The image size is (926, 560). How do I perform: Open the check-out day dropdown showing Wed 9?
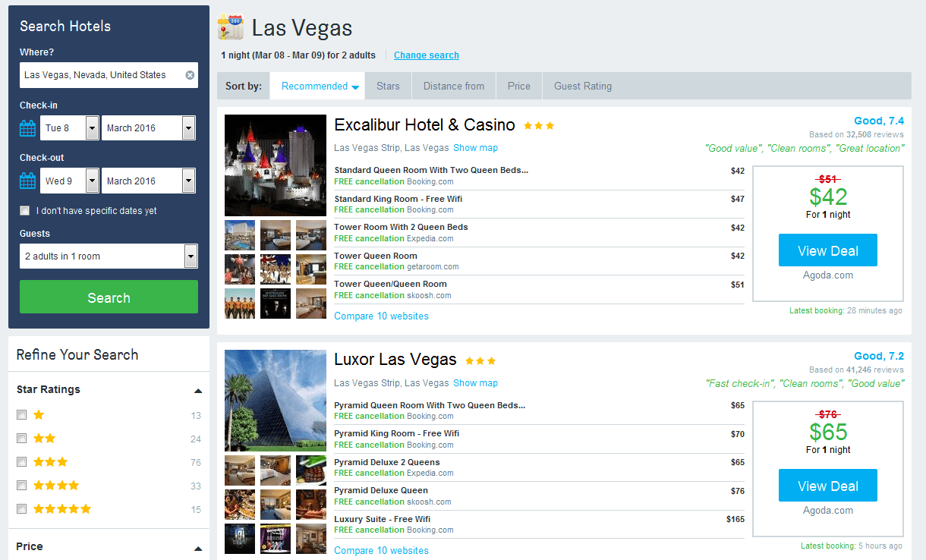click(x=70, y=181)
